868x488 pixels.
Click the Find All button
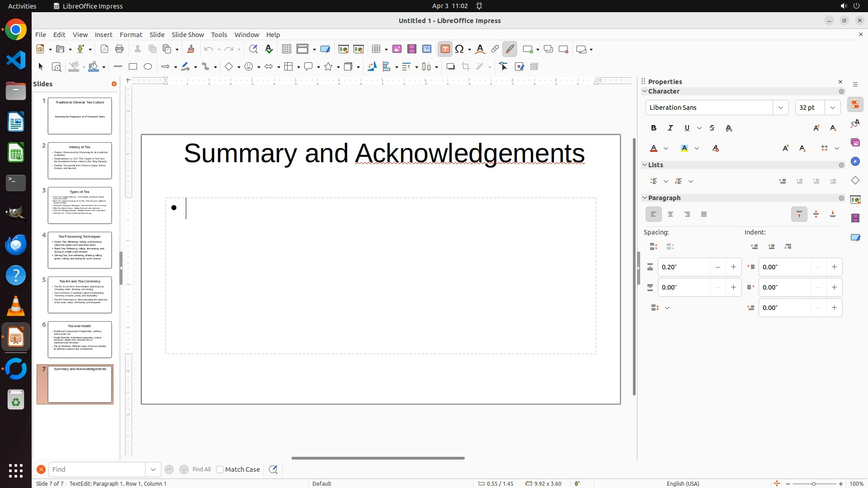(202, 469)
